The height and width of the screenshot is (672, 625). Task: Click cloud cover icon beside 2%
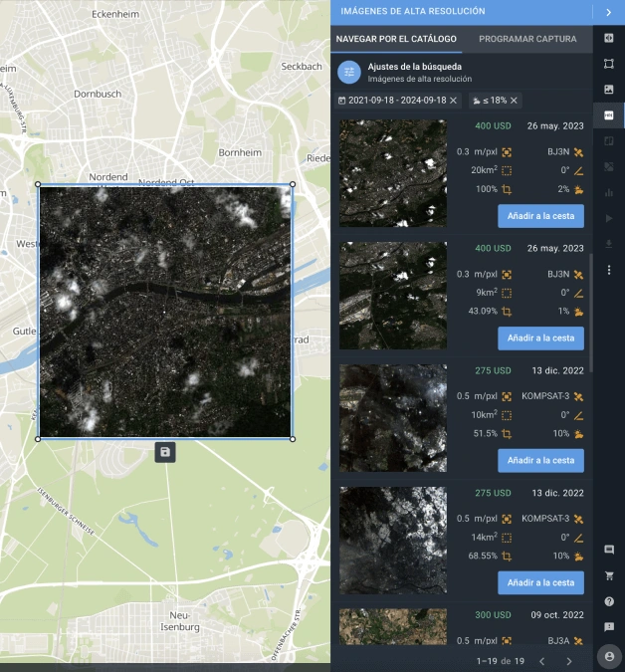pyautogui.click(x=578, y=189)
